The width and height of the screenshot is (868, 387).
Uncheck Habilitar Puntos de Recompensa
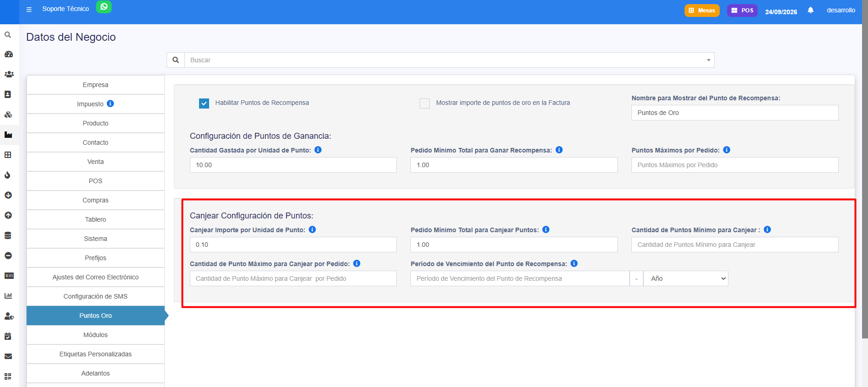click(204, 104)
